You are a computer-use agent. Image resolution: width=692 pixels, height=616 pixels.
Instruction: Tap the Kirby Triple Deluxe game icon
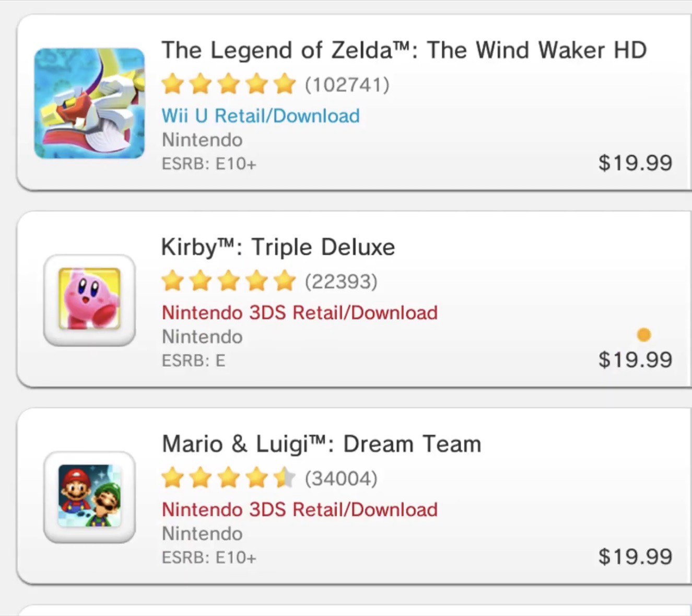[x=89, y=300]
